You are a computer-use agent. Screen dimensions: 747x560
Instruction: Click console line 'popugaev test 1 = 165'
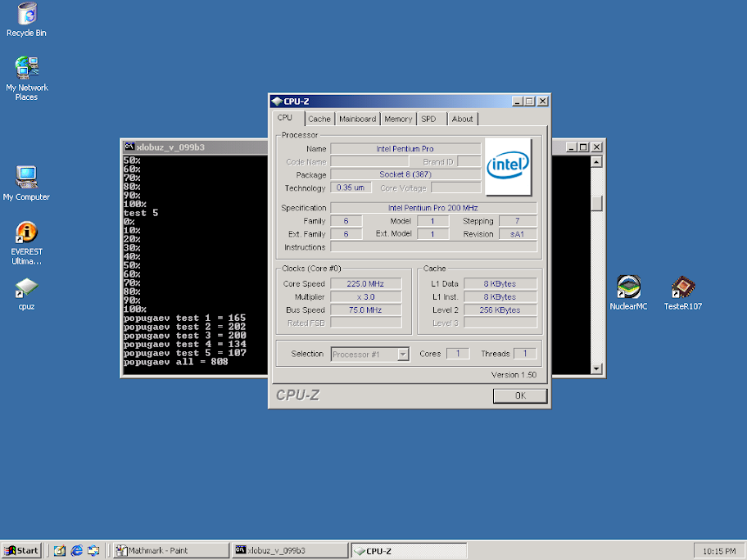coord(185,318)
